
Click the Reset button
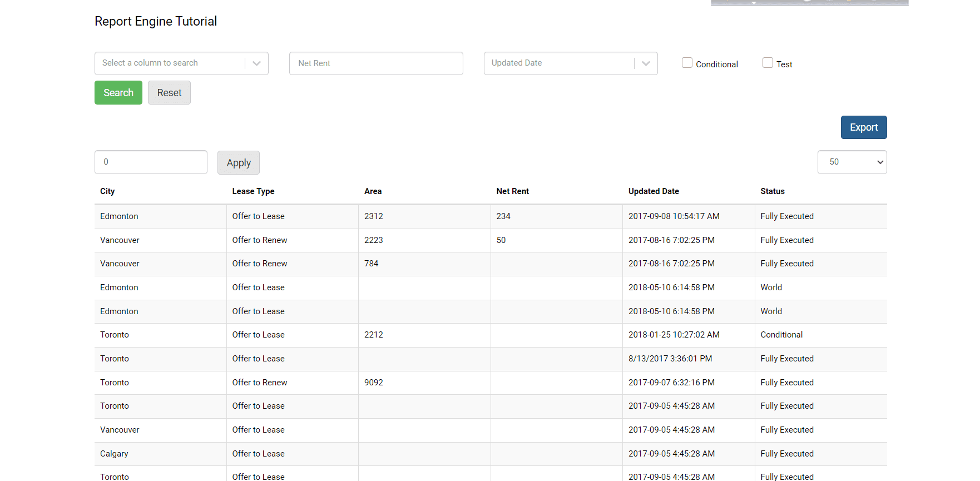169,93
